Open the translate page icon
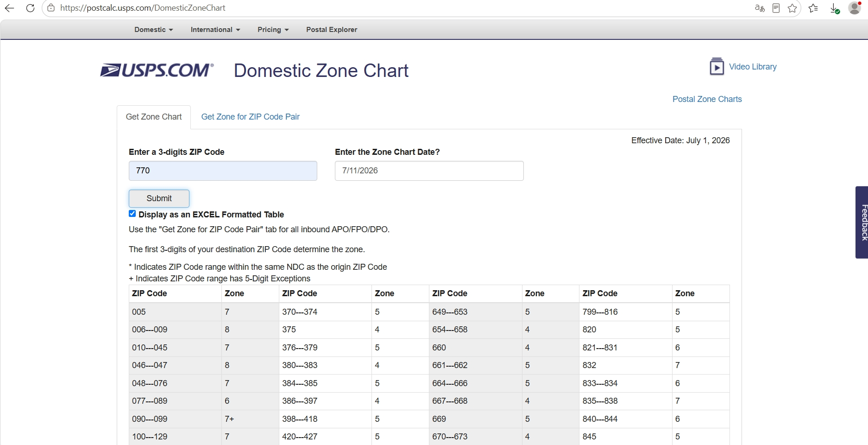This screenshot has height=445, width=868. (760, 8)
